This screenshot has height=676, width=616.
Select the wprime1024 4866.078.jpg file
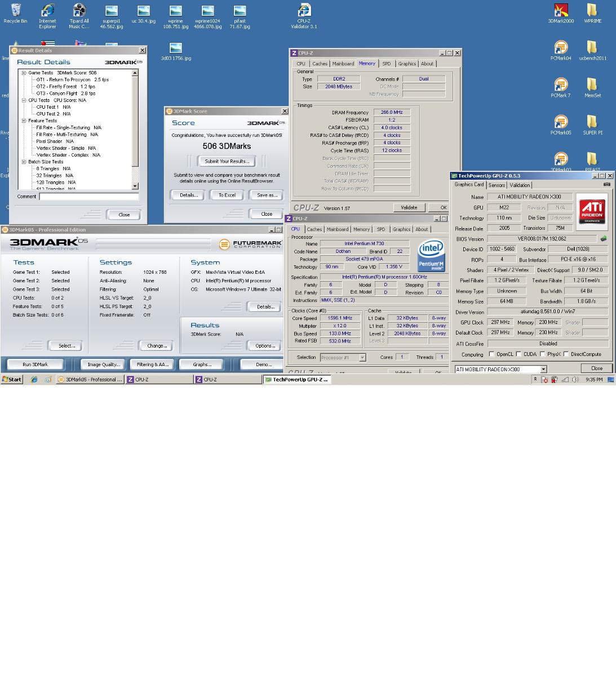[x=207, y=16]
